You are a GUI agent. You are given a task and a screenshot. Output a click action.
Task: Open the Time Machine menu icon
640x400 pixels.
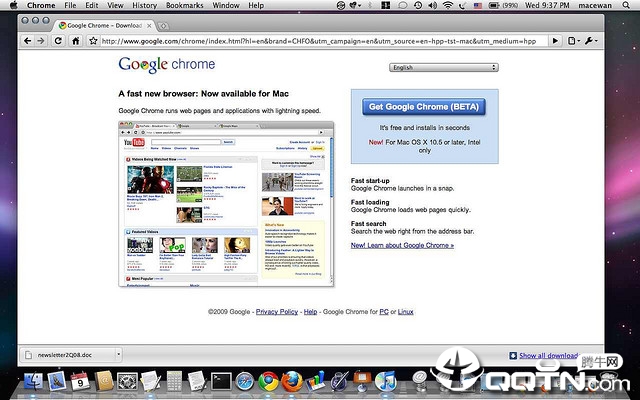(418, 5)
